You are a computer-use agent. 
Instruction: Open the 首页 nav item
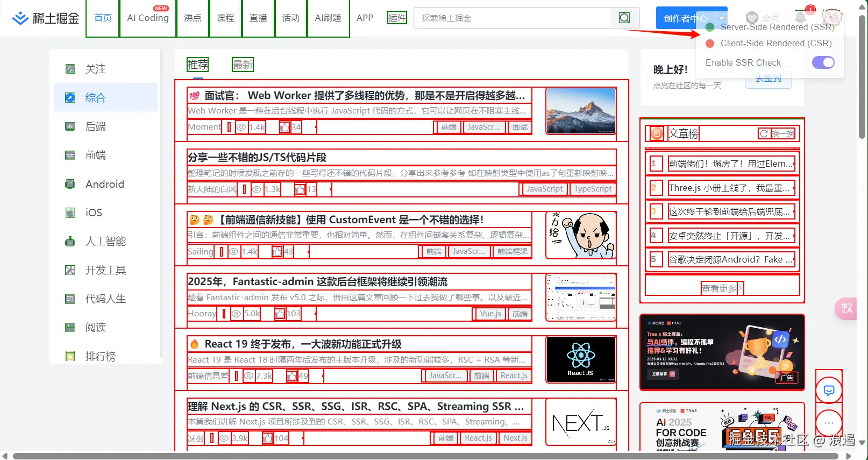[x=103, y=18]
